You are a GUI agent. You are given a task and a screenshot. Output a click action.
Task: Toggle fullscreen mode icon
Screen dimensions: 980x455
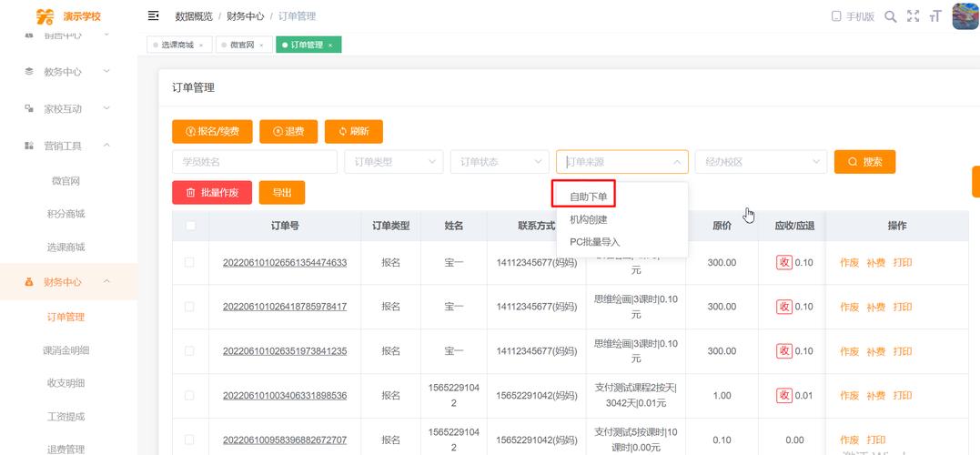pyautogui.click(x=913, y=16)
